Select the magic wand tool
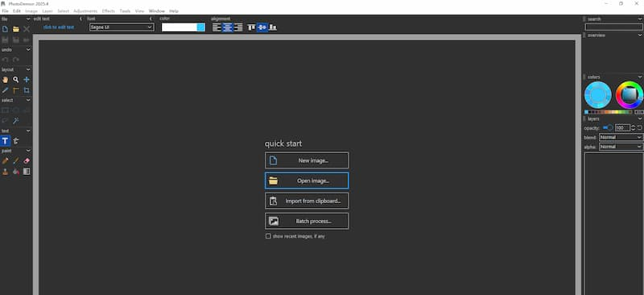 pos(15,121)
